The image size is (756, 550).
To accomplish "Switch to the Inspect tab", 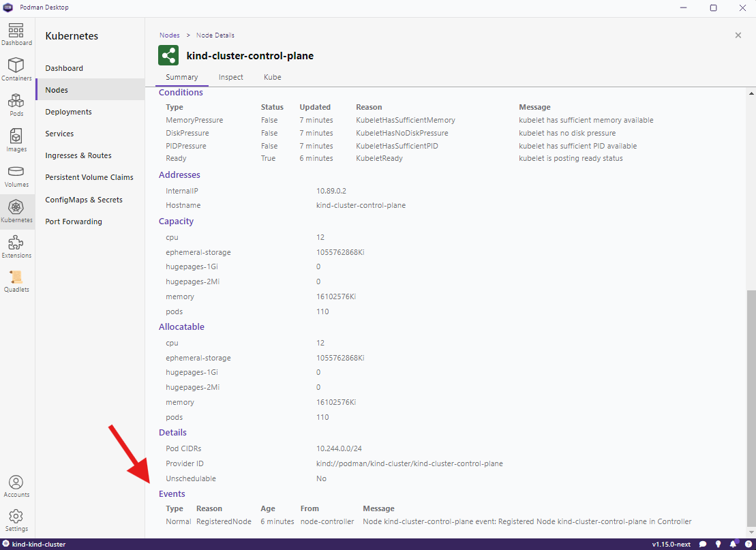I will point(231,77).
